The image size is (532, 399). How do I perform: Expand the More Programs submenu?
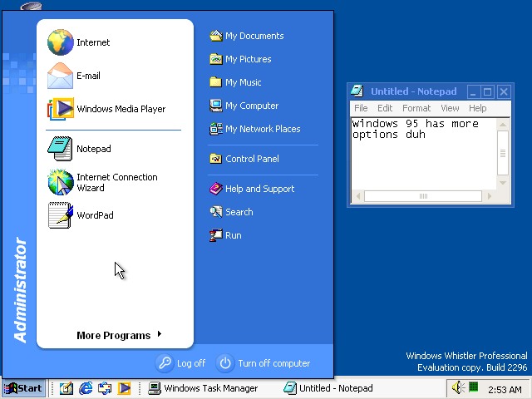pyautogui.click(x=119, y=335)
